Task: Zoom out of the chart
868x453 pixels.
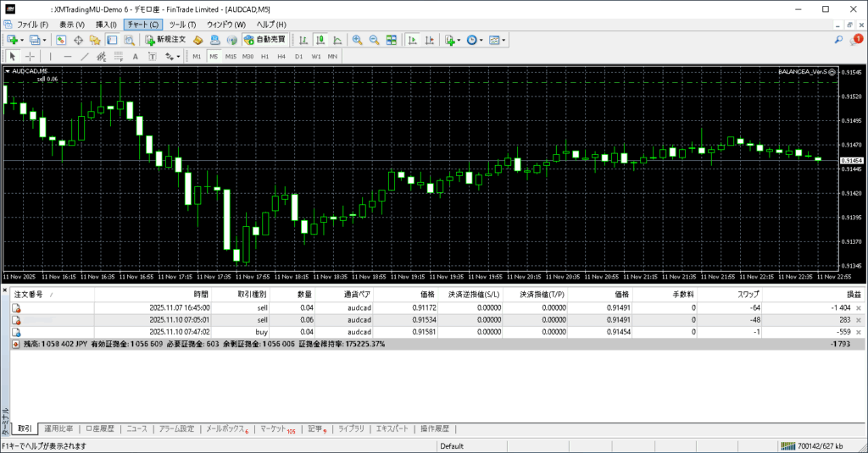Action: click(x=374, y=40)
